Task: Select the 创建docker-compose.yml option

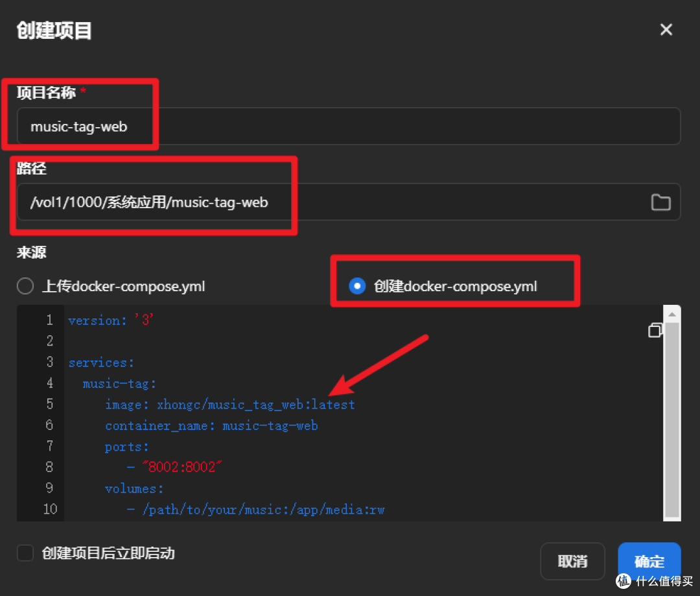Action: click(356, 285)
